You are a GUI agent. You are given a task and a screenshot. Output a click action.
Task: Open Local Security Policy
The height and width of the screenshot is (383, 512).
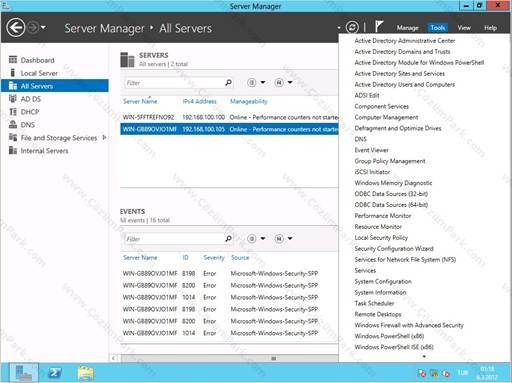[381, 238]
